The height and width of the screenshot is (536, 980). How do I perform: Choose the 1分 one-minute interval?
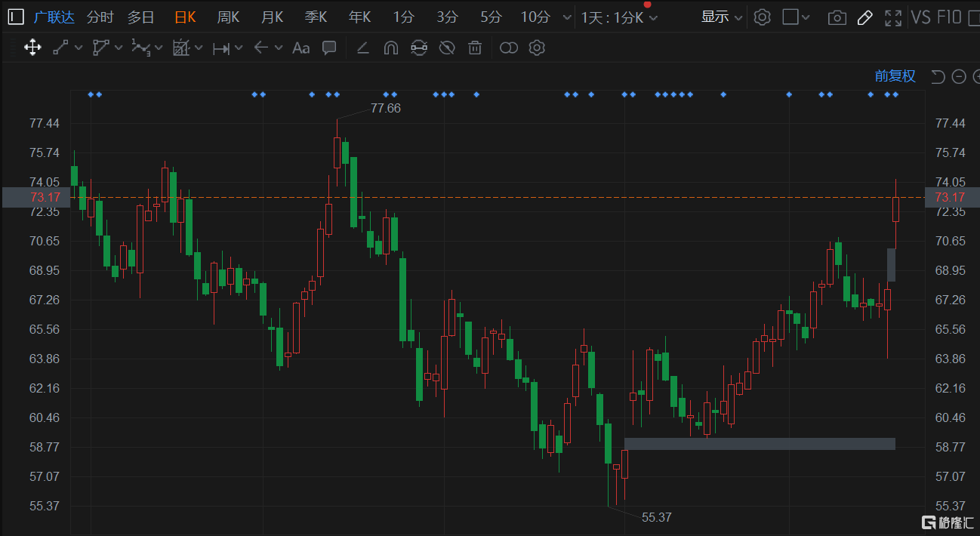coord(404,17)
